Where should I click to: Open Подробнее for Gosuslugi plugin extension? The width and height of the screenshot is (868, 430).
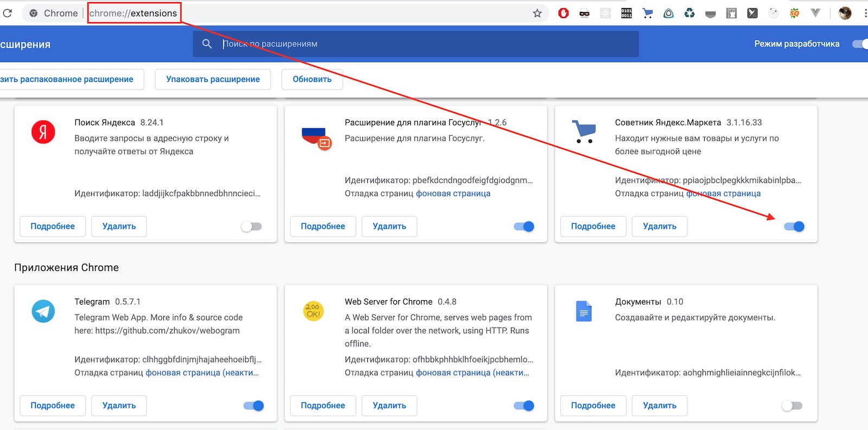click(323, 226)
